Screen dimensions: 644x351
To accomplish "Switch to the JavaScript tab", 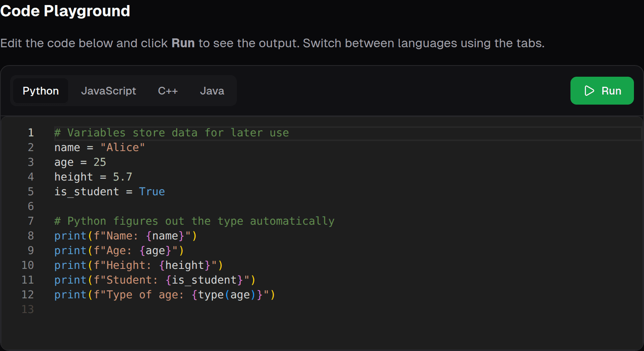I will point(108,91).
